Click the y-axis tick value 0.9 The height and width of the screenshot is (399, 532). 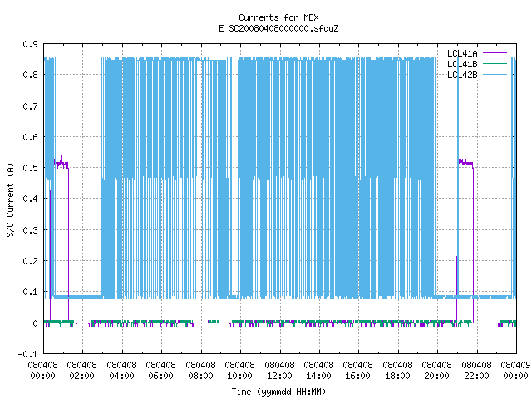(x=30, y=44)
